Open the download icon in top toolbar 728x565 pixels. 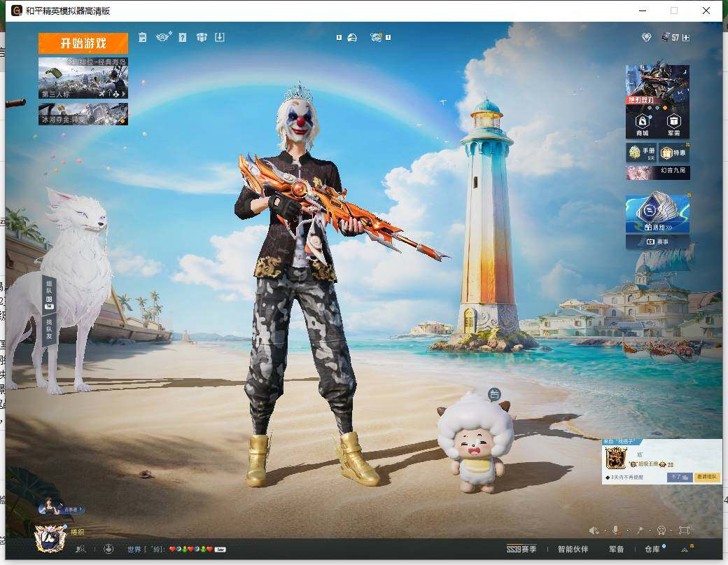click(220, 37)
